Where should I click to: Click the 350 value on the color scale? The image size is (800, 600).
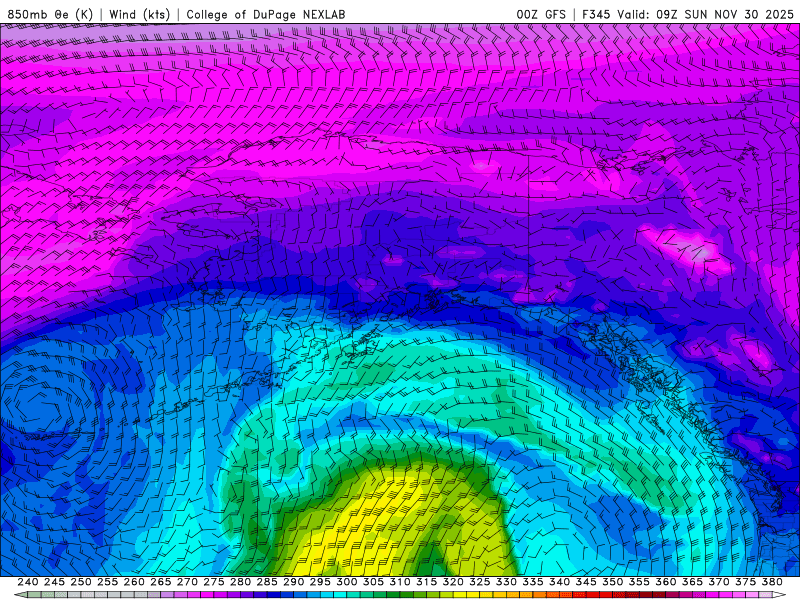click(612, 582)
